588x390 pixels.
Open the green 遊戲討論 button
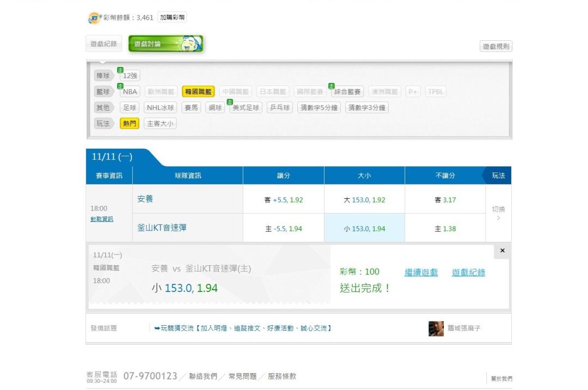click(166, 44)
